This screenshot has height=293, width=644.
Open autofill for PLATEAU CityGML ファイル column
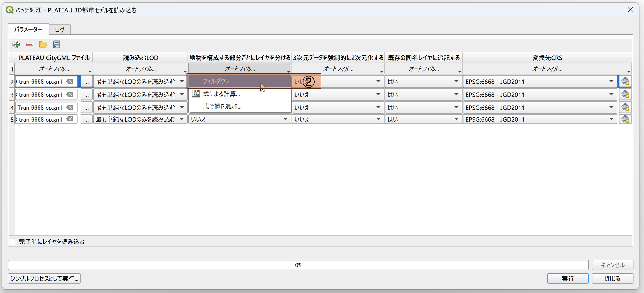coord(54,69)
